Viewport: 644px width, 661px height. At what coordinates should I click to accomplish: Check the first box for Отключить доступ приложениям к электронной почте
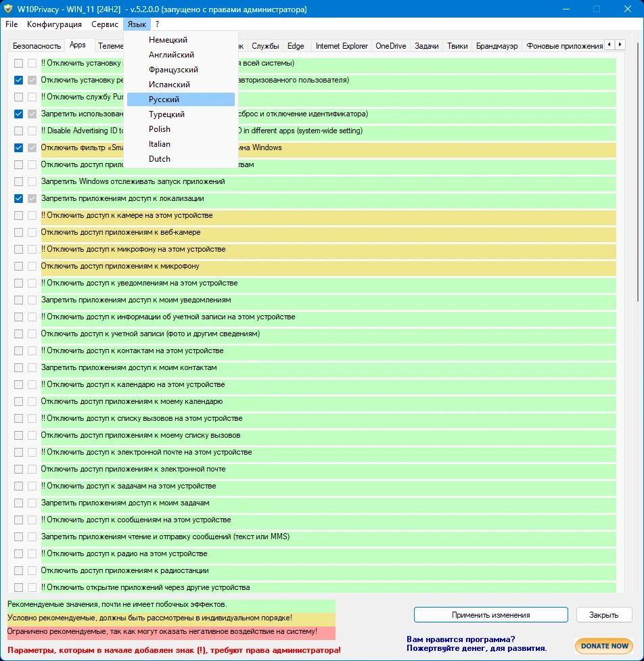point(18,469)
